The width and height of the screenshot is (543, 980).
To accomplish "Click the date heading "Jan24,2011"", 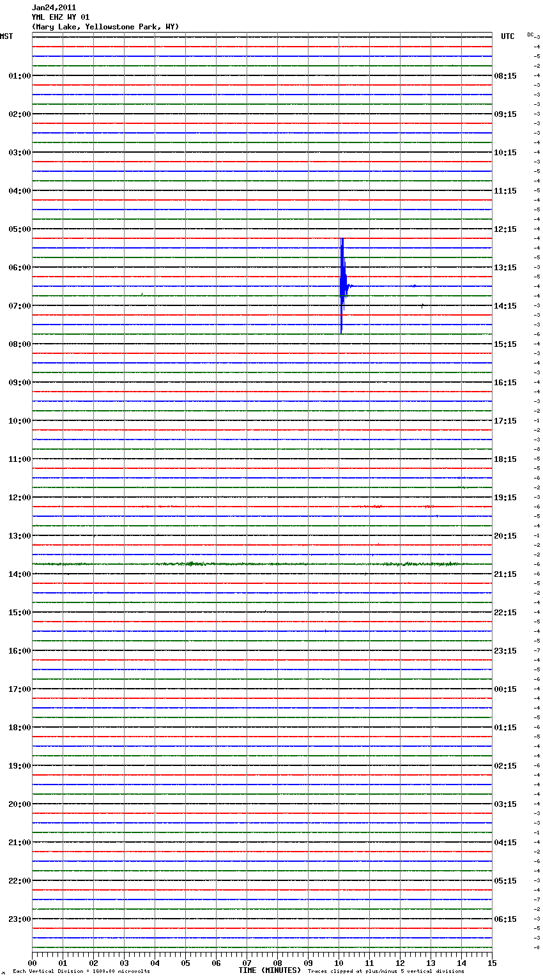I will point(54,8).
